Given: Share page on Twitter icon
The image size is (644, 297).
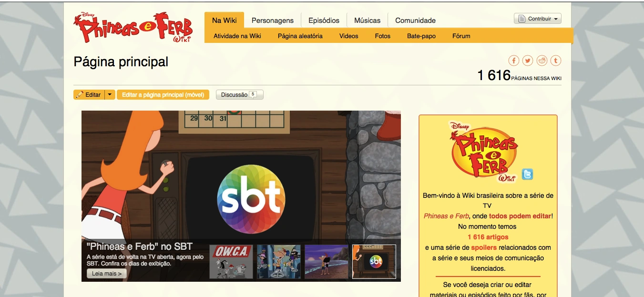Looking at the screenshot, I should coord(528,61).
